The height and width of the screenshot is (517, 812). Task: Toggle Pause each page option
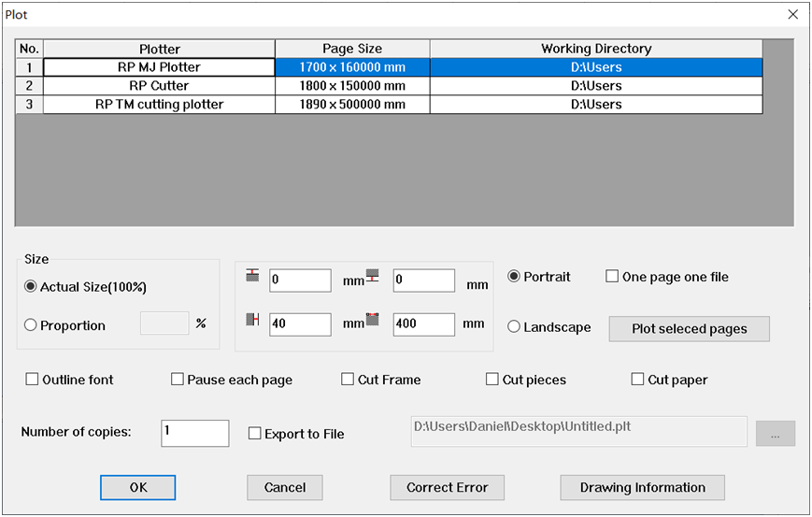178,380
